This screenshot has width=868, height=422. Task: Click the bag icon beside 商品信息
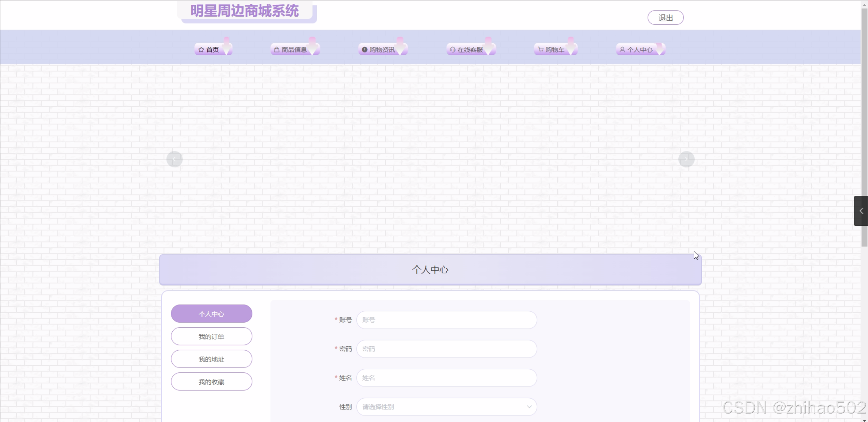pyautogui.click(x=277, y=50)
